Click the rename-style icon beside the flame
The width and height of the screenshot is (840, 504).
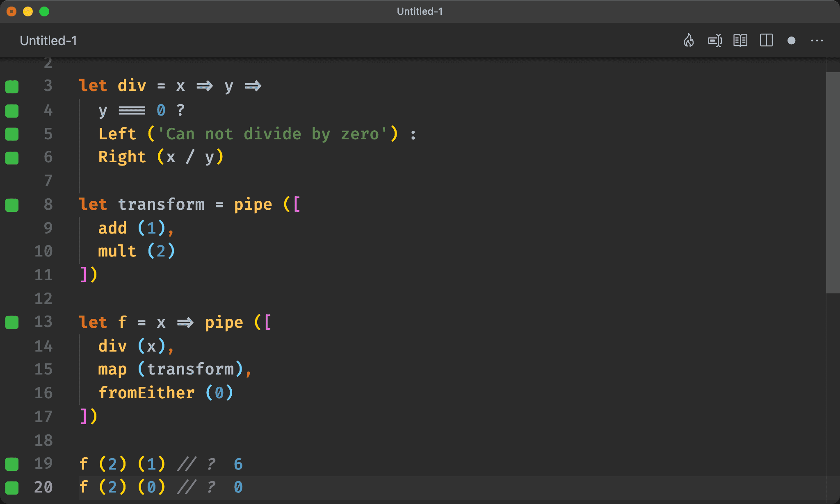tap(715, 41)
